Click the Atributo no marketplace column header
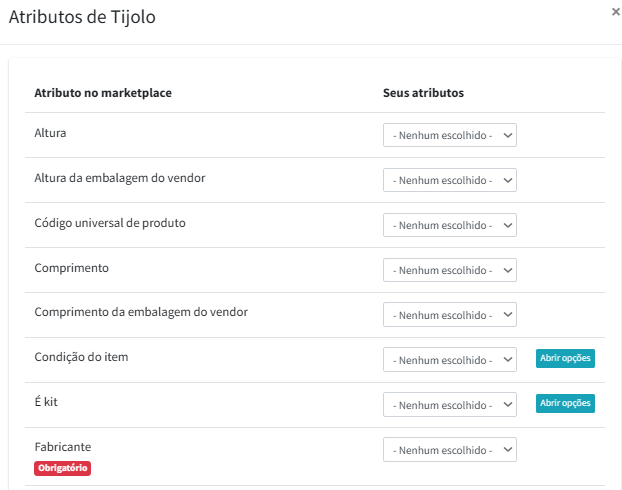This screenshot has width=622, height=490. click(x=103, y=93)
